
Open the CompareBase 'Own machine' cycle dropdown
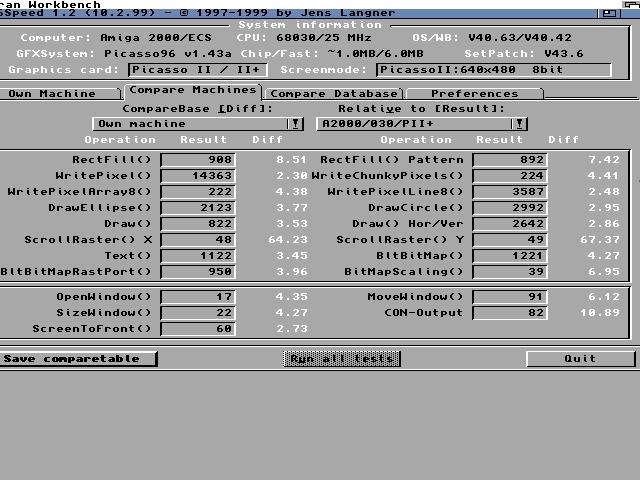(198, 124)
